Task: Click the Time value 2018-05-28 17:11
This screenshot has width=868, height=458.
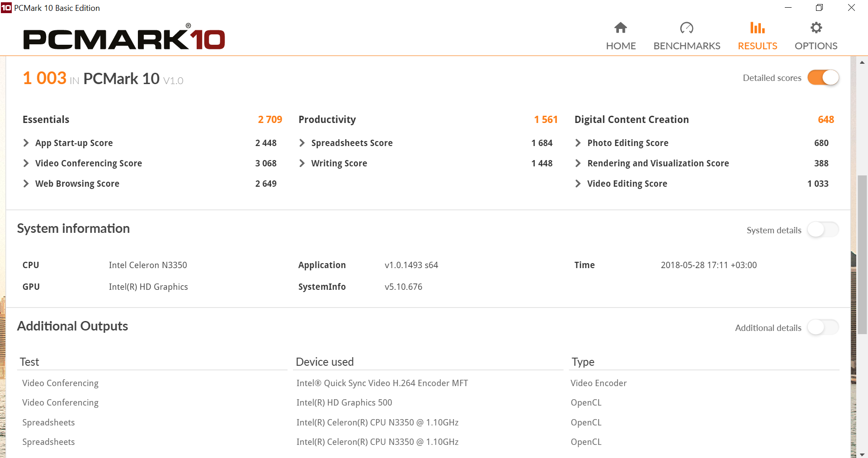Action: pyautogui.click(x=708, y=265)
